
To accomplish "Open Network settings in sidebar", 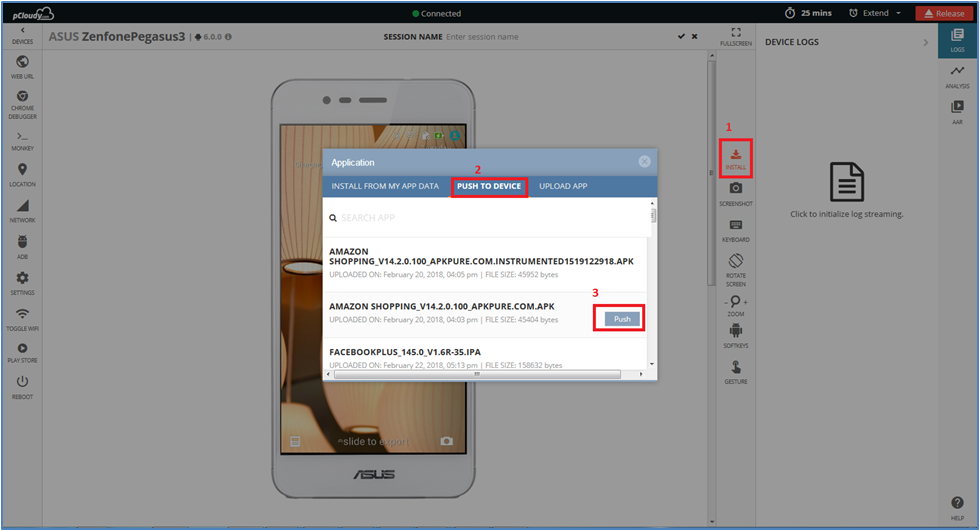I will coord(22,212).
